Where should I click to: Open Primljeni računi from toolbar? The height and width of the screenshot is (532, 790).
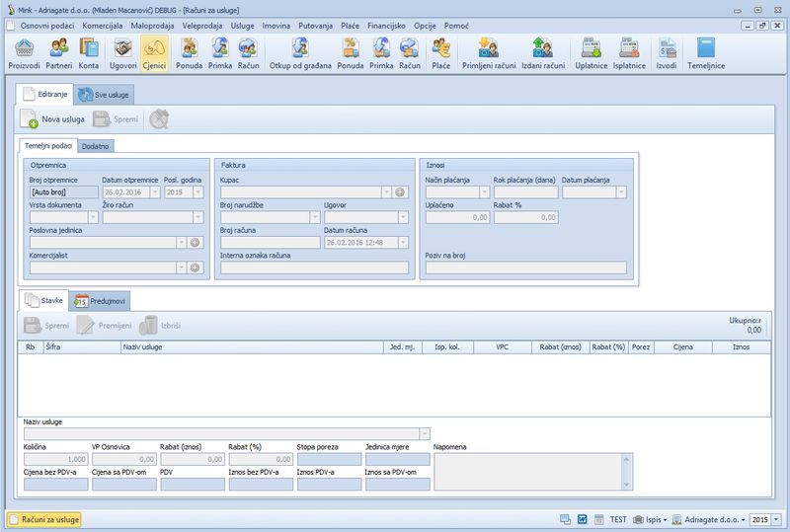click(490, 52)
